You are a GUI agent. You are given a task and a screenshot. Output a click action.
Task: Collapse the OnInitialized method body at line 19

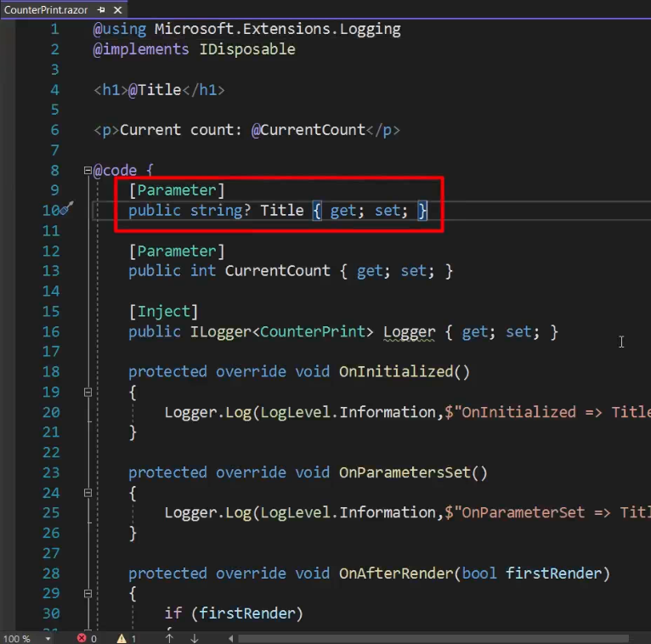tap(88, 392)
